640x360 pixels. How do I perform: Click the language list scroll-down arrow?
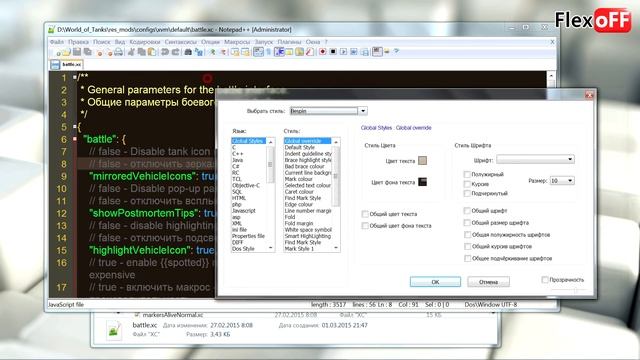270,248
